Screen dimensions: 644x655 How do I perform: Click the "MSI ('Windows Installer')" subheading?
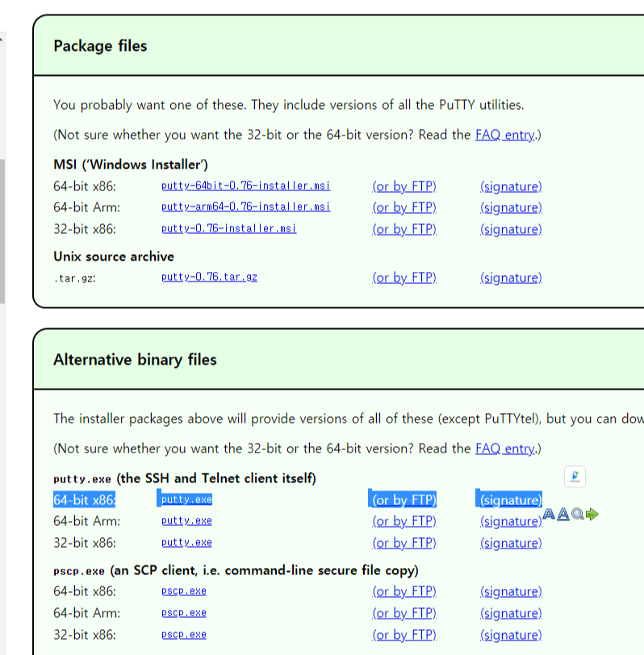(x=131, y=165)
